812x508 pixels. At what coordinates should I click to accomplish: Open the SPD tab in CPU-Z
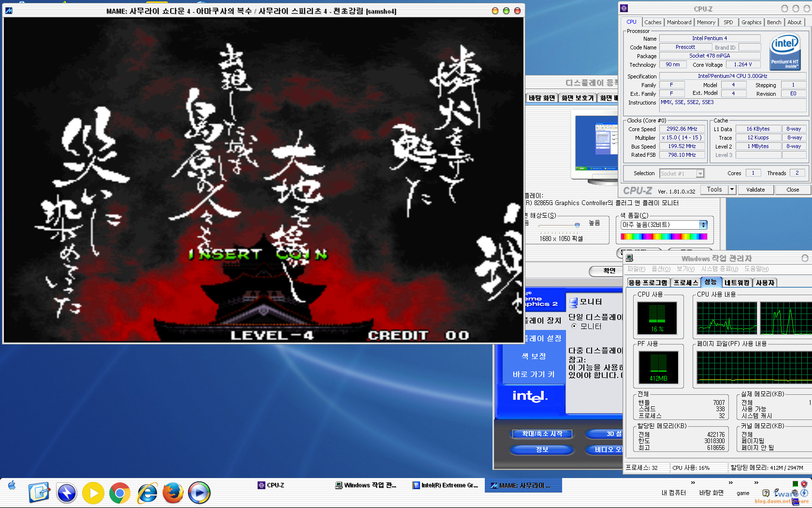click(728, 22)
